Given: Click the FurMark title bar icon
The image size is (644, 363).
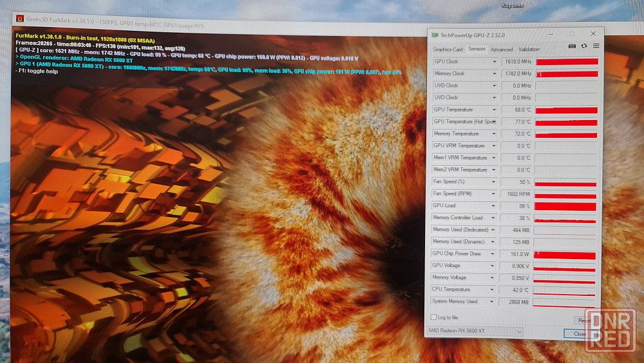Looking at the screenshot, I should click(20, 19).
